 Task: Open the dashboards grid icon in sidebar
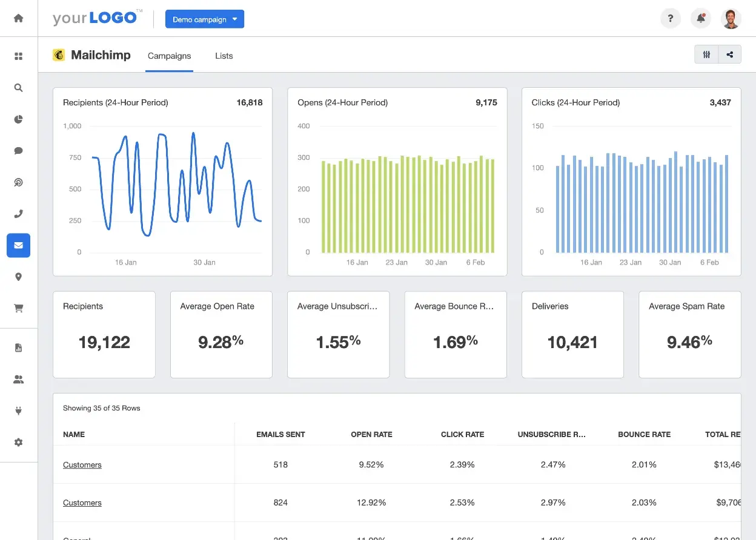pos(18,56)
